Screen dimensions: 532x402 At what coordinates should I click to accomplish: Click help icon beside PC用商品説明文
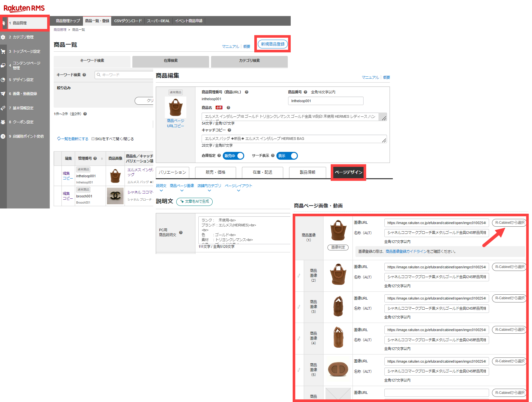coord(181,233)
